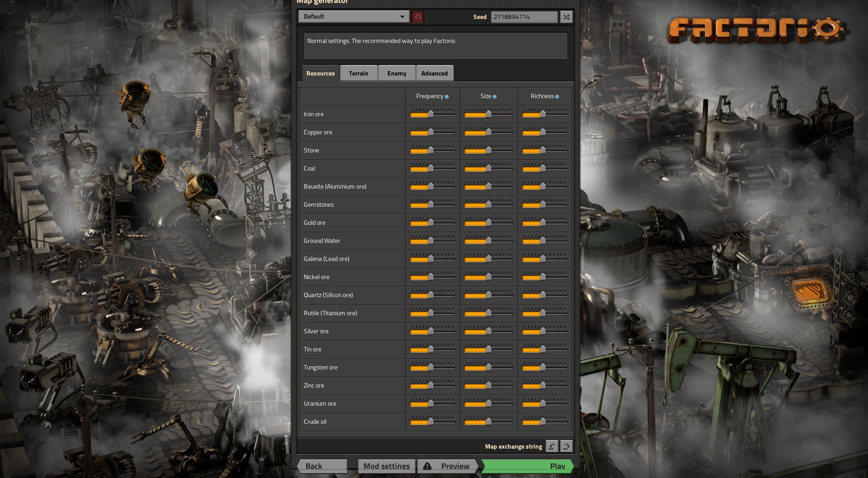Click the Back button
This screenshot has width=868, height=478.
pos(322,466)
